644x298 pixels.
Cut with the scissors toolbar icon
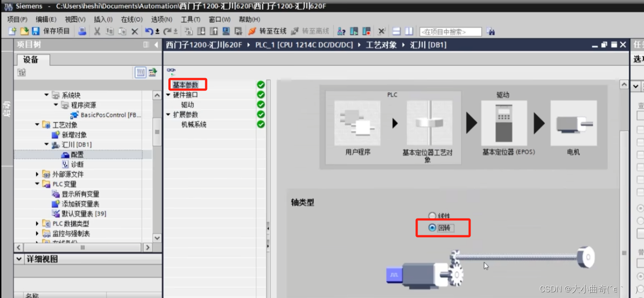click(97, 31)
